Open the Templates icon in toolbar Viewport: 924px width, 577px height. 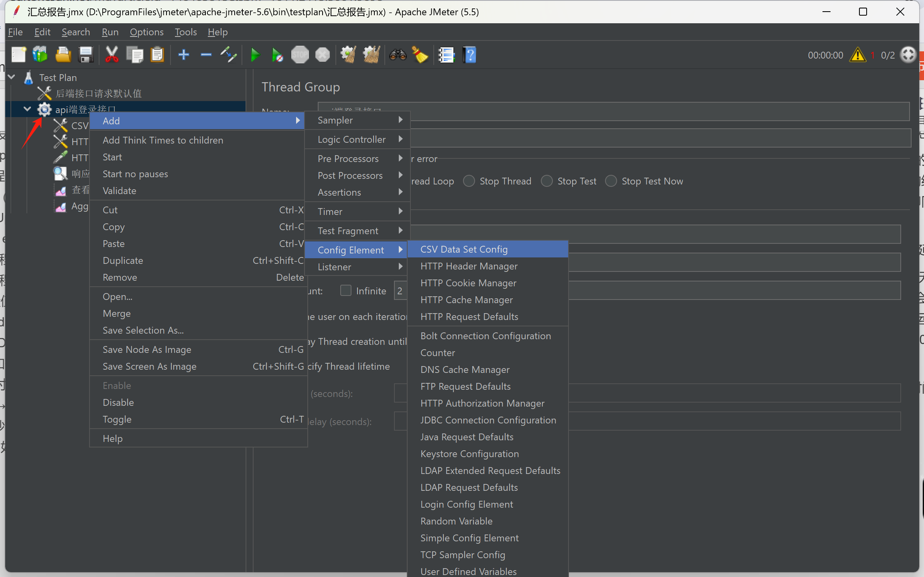click(40, 55)
